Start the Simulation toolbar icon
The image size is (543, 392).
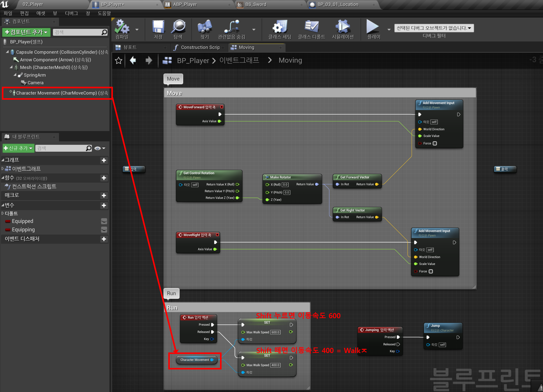tap(343, 27)
